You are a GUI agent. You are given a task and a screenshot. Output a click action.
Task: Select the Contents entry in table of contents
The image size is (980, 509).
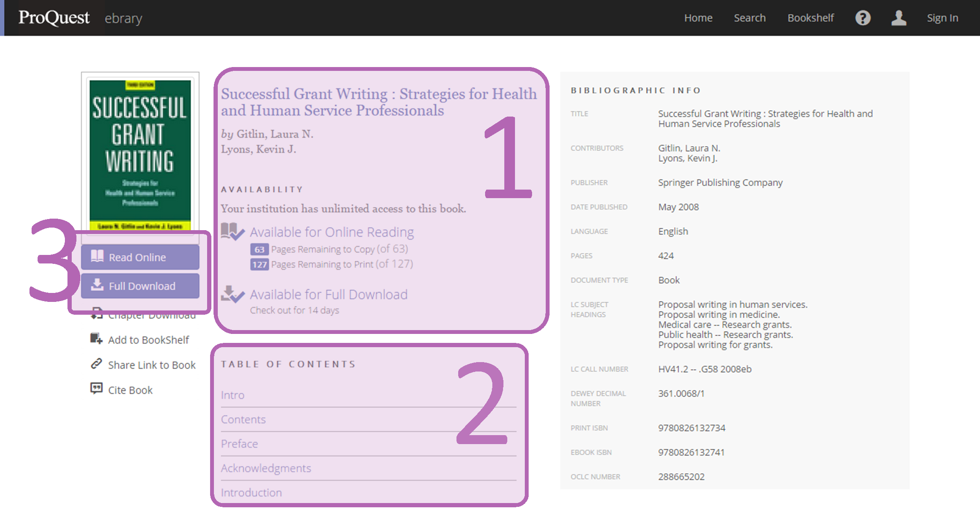[243, 419]
